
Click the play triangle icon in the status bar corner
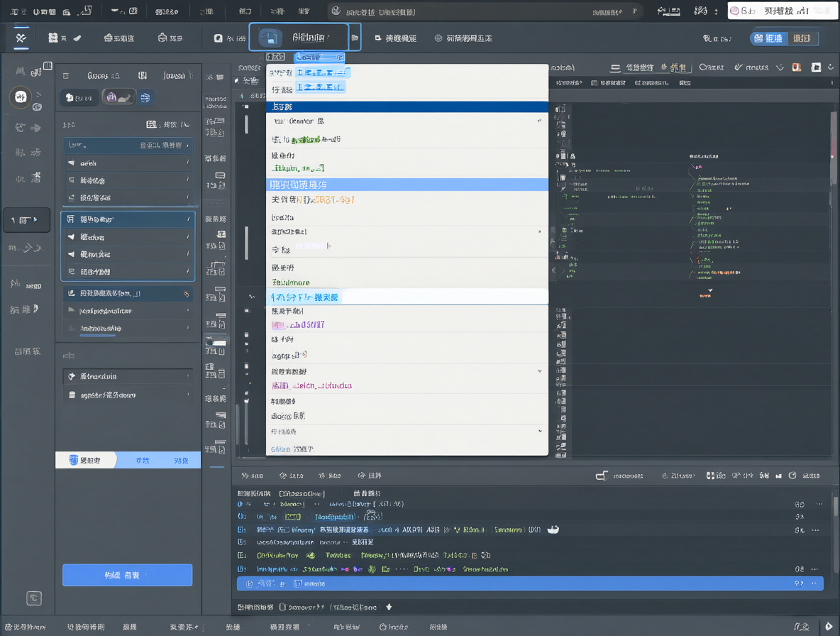click(x=828, y=626)
